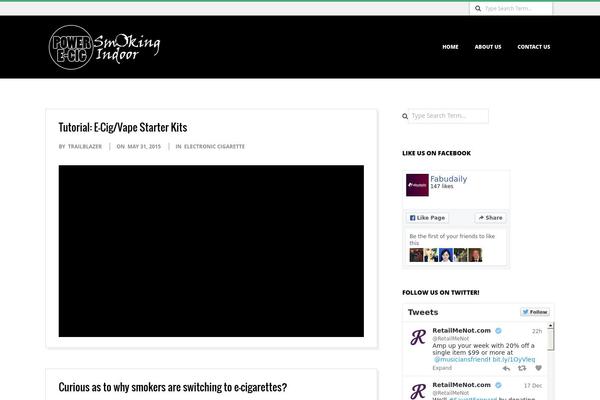Open the ABOUT US menu item
600x400 pixels.
point(488,47)
